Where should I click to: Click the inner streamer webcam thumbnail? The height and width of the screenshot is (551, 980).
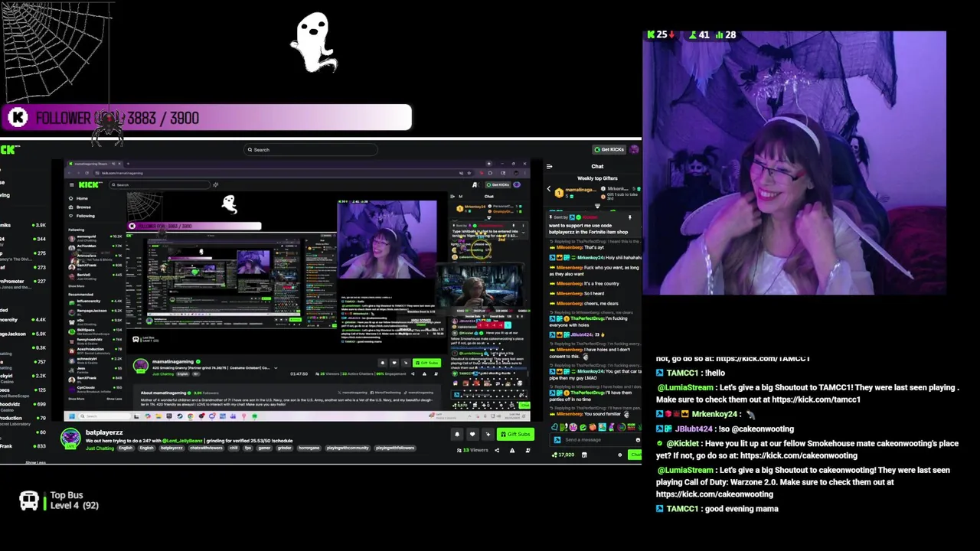point(387,240)
